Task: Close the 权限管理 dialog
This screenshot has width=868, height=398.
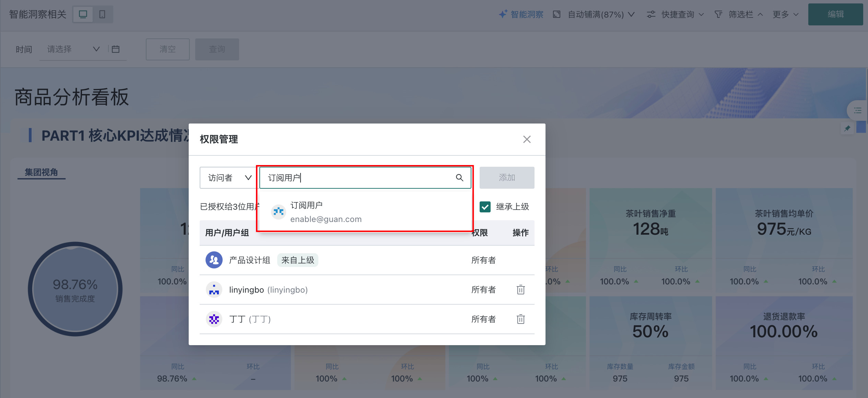Action: click(527, 139)
